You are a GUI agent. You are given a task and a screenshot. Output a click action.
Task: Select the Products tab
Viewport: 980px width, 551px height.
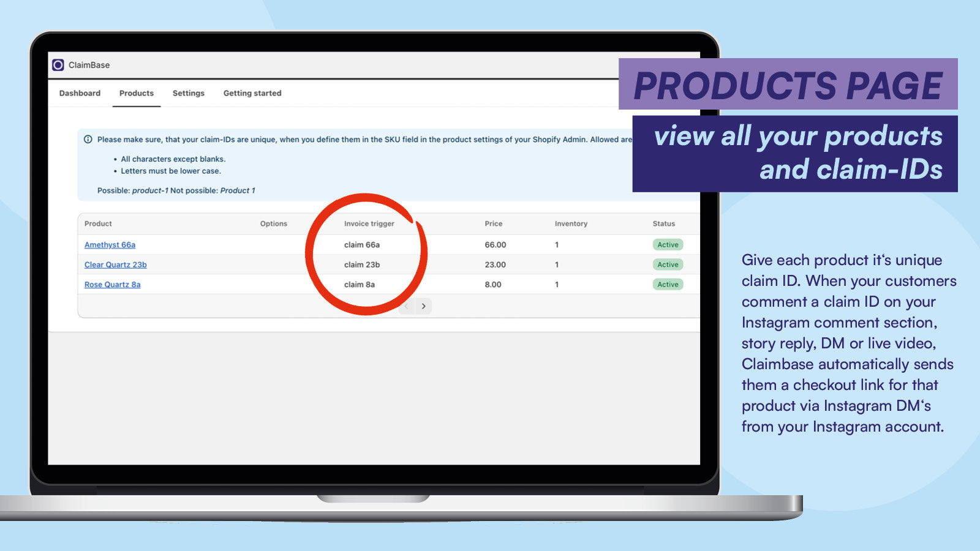137,93
